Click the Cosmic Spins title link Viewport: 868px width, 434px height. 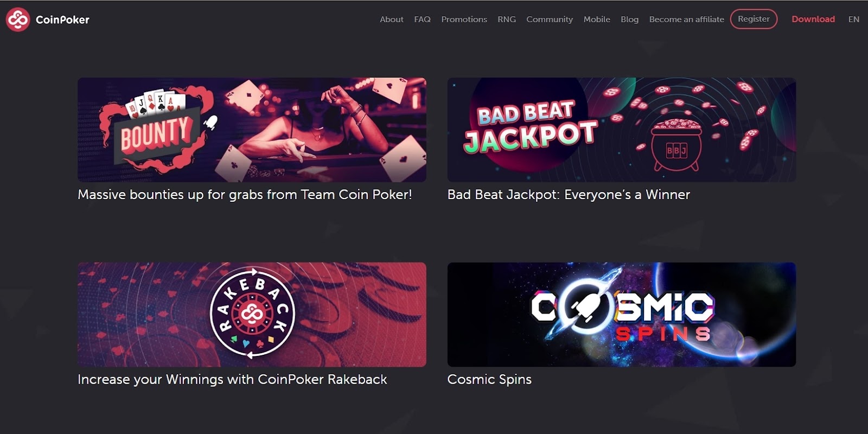coord(489,380)
